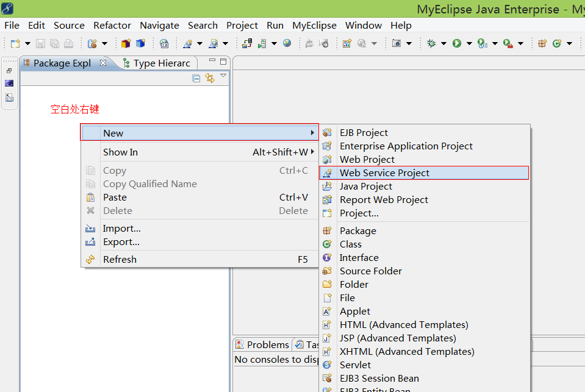Click the New Java Class toolbar icon
This screenshot has height=392, width=585.
click(x=557, y=44)
